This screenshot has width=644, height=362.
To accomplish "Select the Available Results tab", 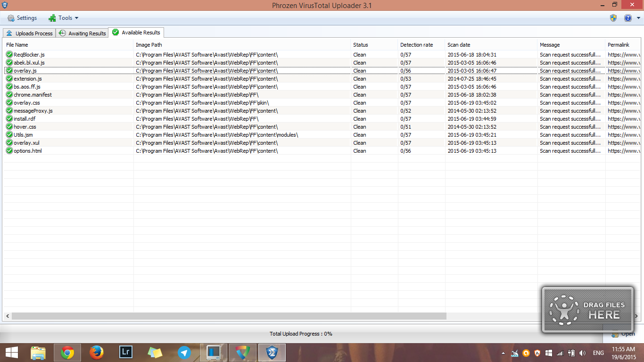I will (136, 32).
